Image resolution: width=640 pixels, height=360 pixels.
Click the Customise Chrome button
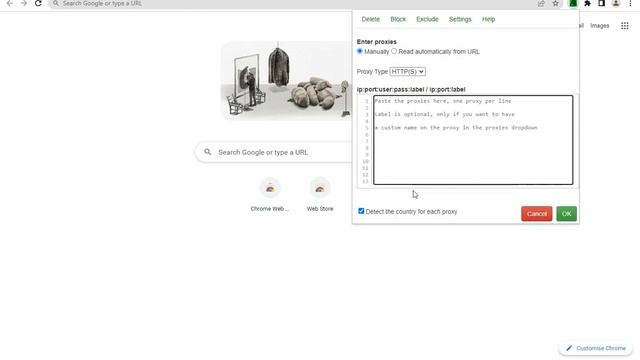tap(596, 348)
